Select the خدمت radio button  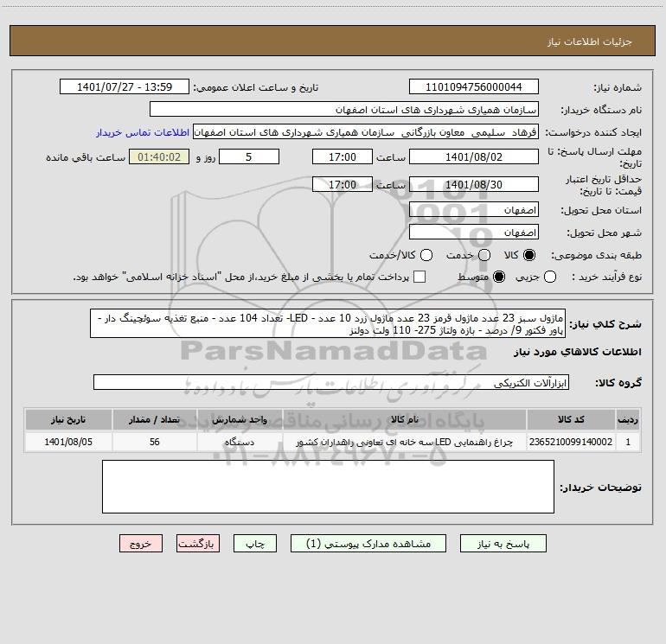coord(484,255)
